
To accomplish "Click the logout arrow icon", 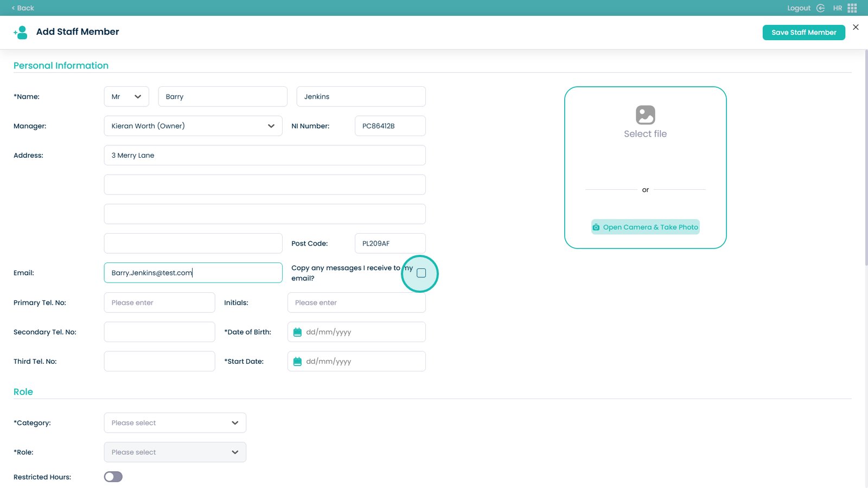I will [820, 8].
